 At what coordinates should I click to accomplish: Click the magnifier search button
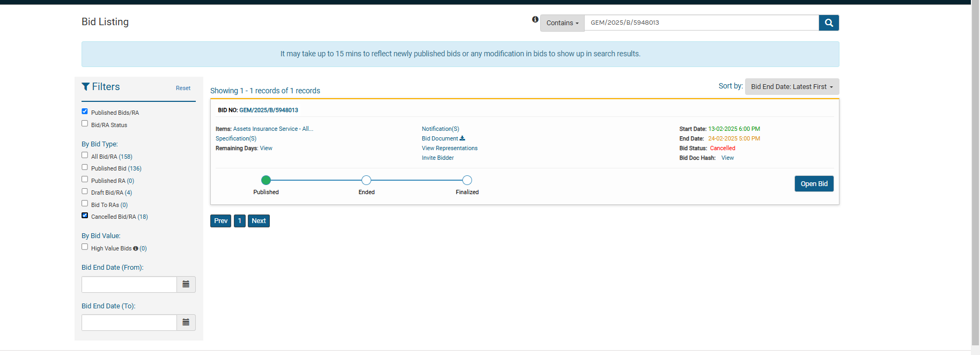pyautogui.click(x=828, y=23)
